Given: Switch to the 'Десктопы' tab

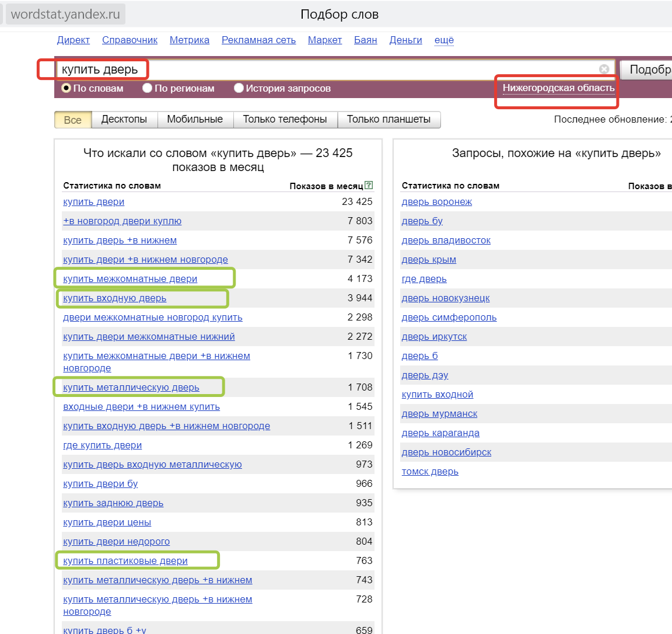Looking at the screenshot, I should [124, 119].
